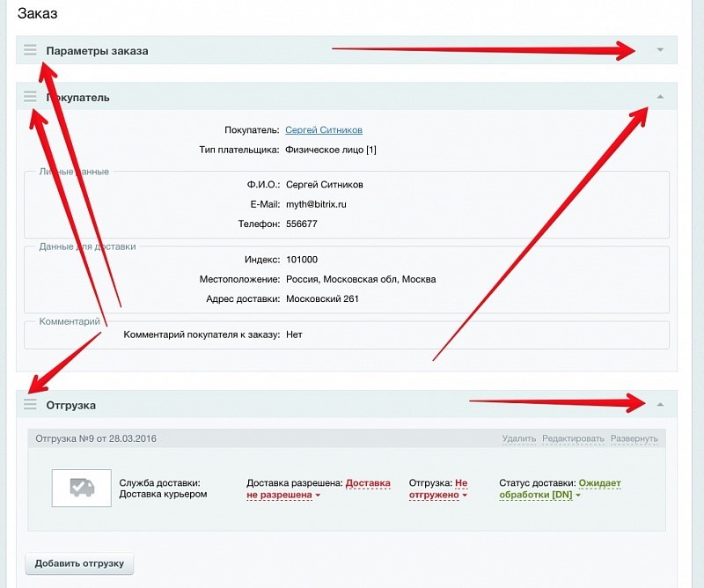Click Ф.И.О. value Сергей Ситников
This screenshot has width=704, height=588.
pyautogui.click(x=325, y=185)
